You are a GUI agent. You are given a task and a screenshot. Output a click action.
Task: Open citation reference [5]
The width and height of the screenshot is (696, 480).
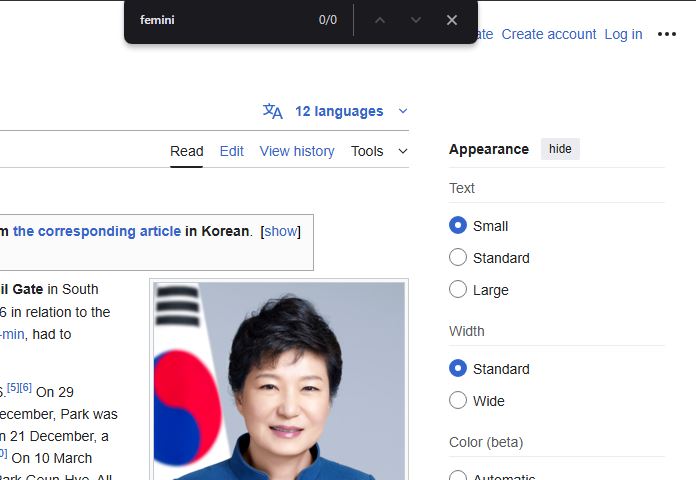pyautogui.click(x=13, y=387)
